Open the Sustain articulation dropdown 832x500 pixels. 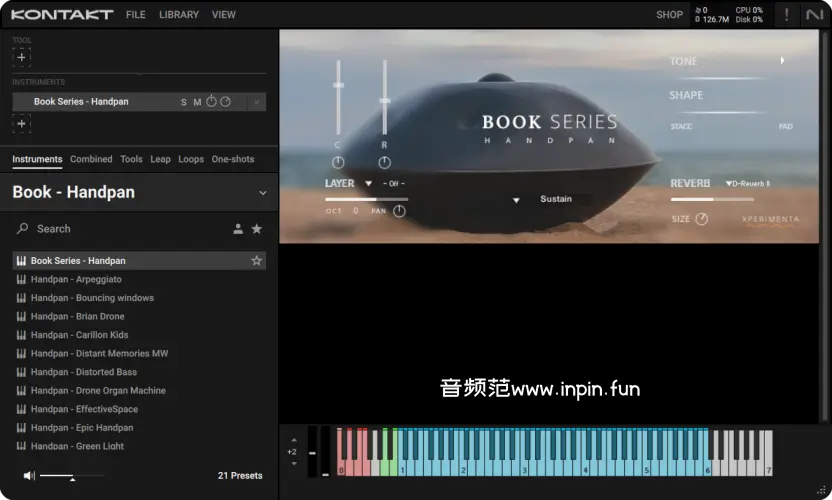pos(516,200)
